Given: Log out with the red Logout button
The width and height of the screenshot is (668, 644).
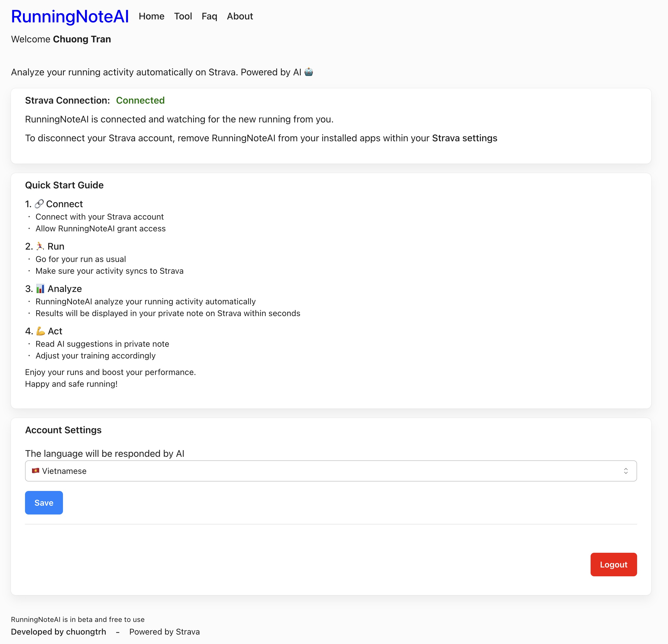Looking at the screenshot, I should point(614,564).
